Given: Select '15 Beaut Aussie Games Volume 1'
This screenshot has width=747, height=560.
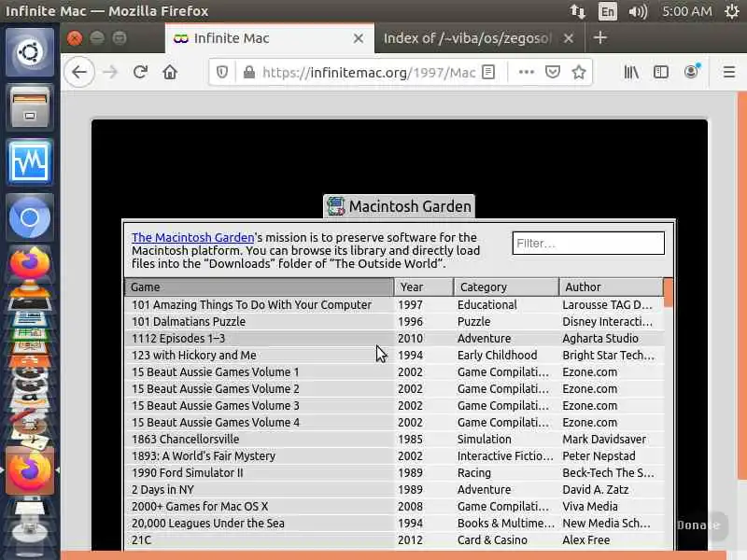Looking at the screenshot, I should (393, 371).
